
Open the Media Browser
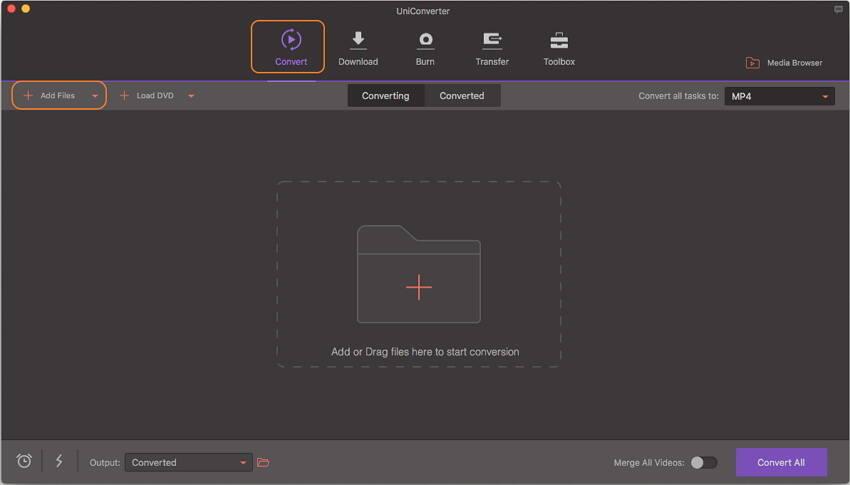click(784, 63)
